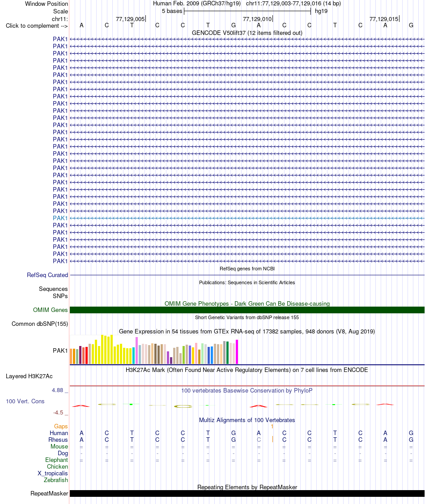This screenshot has height=504, width=425.
Task: Open 'Multiz Alignments of 100 Vertebrates' title
Action: (247, 420)
